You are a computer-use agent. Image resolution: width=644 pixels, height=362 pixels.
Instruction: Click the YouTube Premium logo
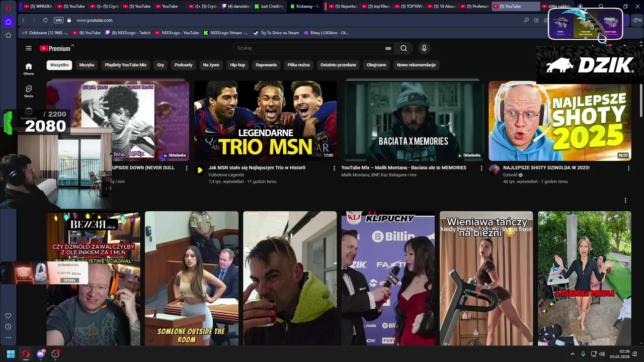tap(55, 48)
